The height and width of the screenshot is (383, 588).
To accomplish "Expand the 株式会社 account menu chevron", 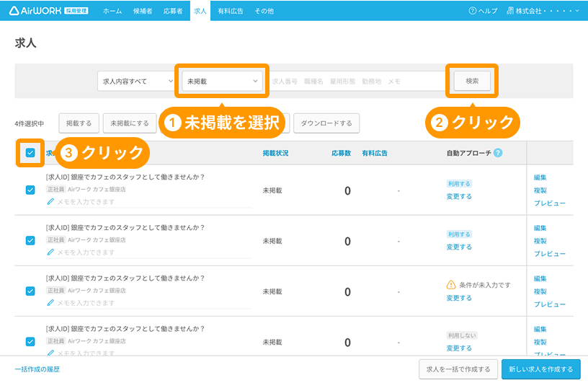I will pyautogui.click(x=577, y=11).
